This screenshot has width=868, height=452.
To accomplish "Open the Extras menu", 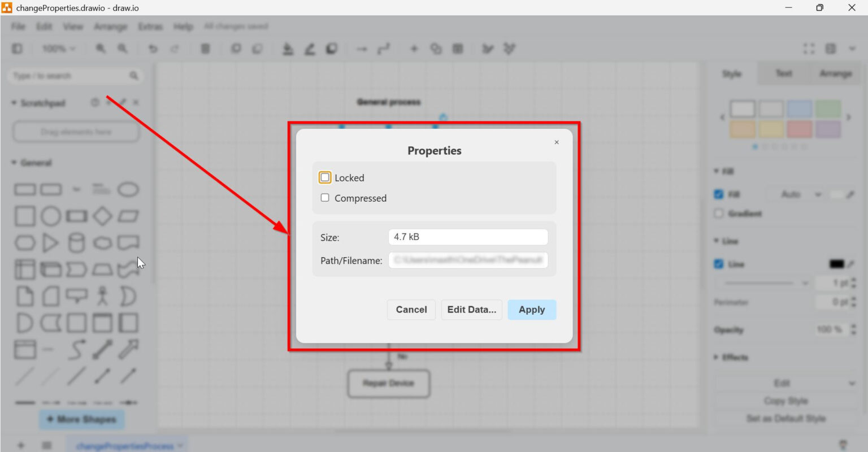I will click(150, 27).
